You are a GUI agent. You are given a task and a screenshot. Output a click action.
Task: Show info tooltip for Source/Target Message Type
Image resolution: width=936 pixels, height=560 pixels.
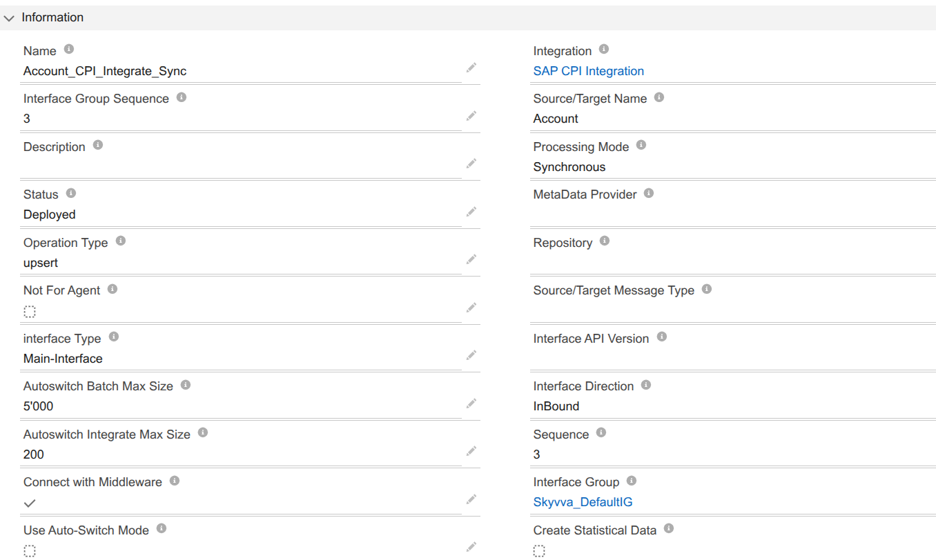(x=707, y=290)
